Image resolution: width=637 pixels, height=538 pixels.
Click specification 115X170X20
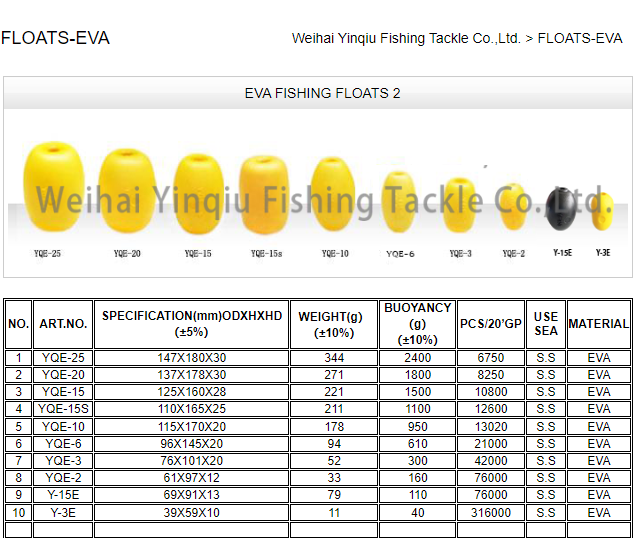[x=192, y=427]
